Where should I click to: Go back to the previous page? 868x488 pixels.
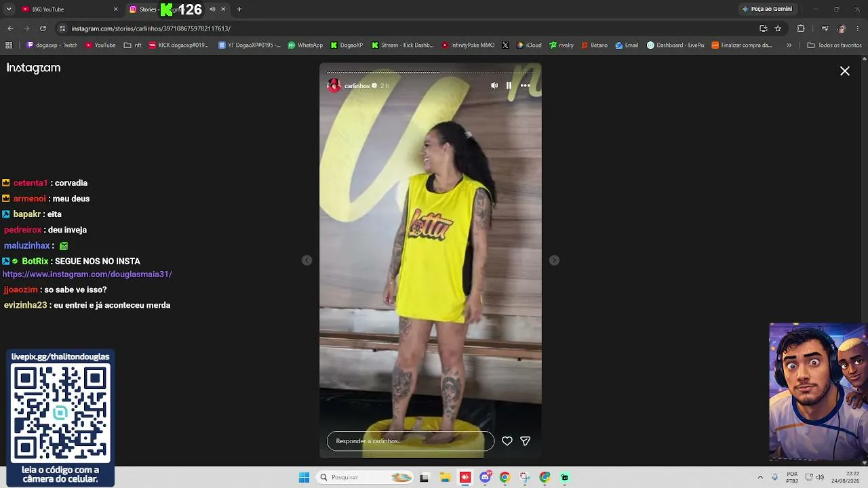coord(10,28)
